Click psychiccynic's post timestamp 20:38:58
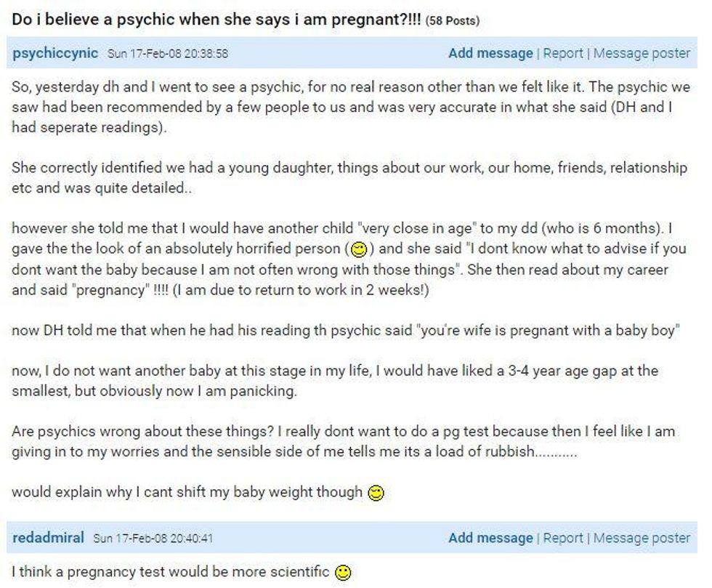 [x=168, y=54]
